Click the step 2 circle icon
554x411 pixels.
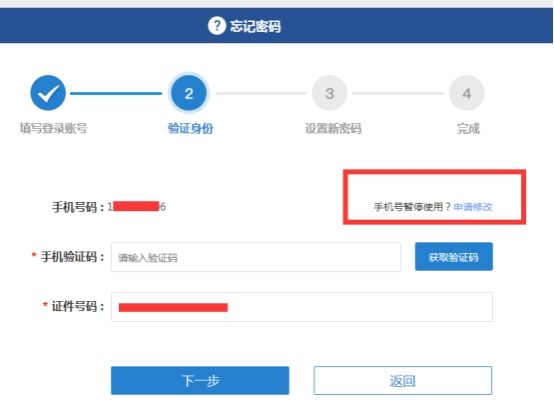click(189, 93)
